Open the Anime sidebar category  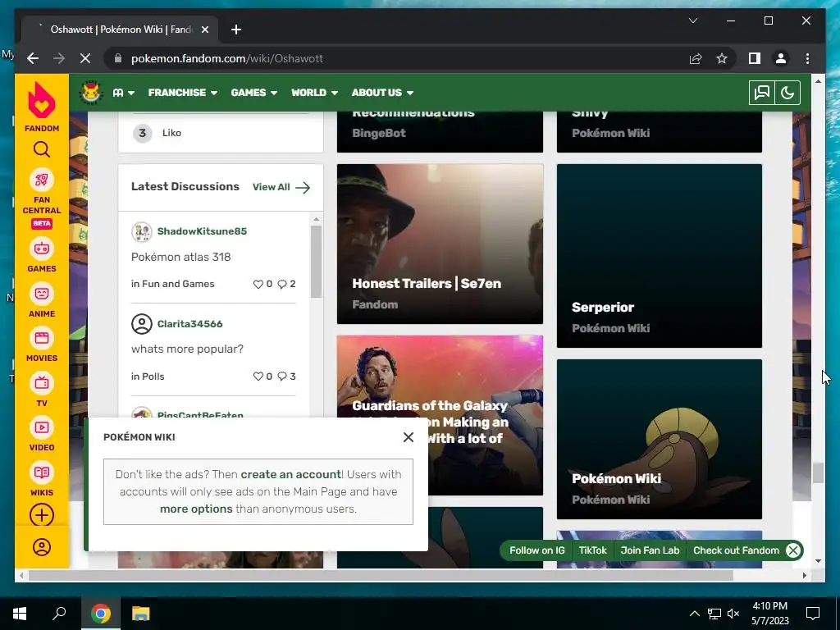coord(42,302)
